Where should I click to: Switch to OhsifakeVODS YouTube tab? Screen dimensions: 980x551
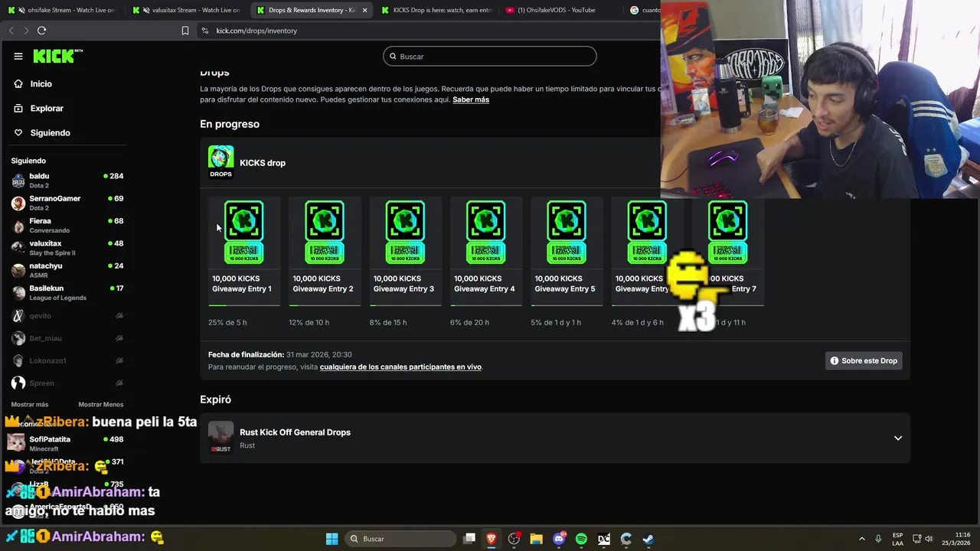560,10
